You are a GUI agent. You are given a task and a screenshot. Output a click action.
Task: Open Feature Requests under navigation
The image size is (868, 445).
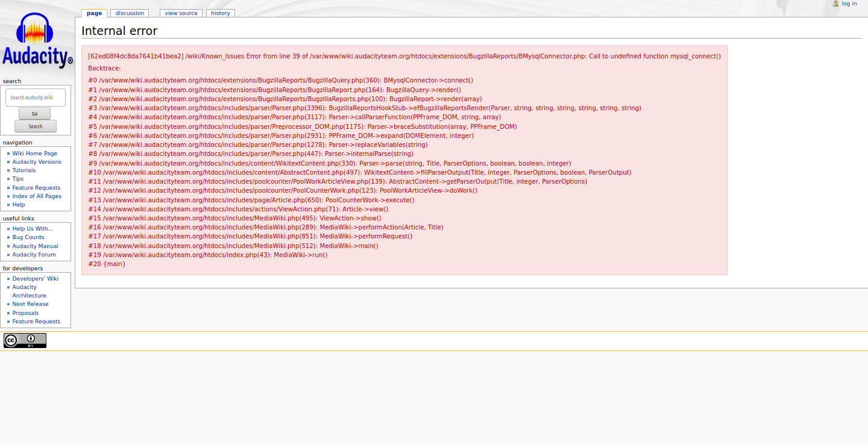pos(36,188)
